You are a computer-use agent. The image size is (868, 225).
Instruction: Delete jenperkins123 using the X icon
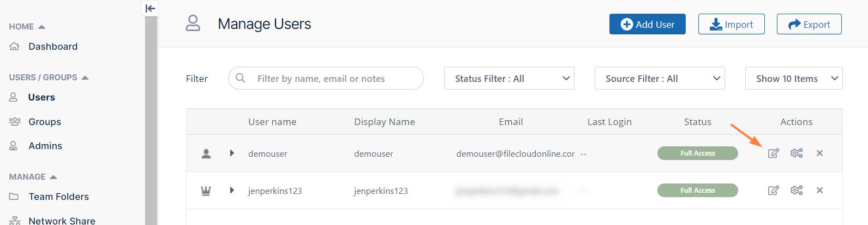[819, 191]
